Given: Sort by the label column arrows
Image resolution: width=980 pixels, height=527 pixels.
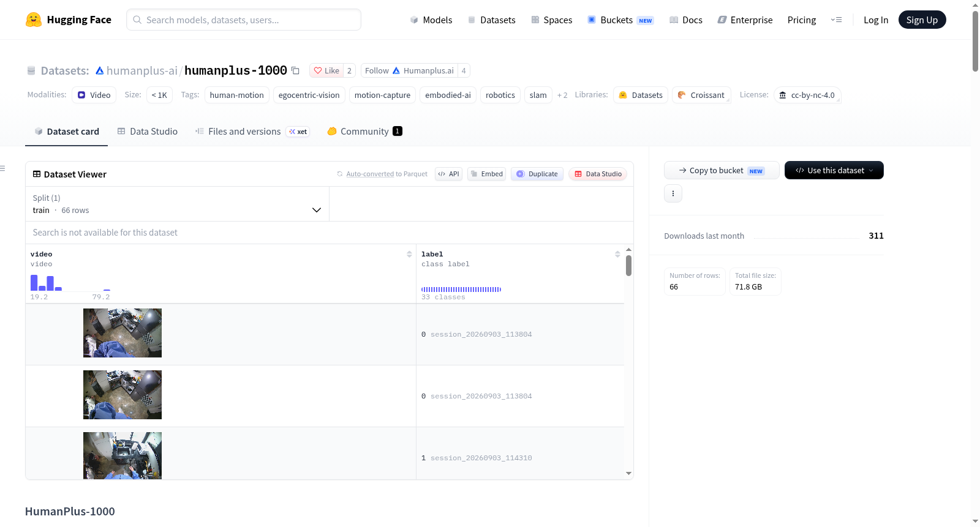Looking at the screenshot, I should pos(617,254).
